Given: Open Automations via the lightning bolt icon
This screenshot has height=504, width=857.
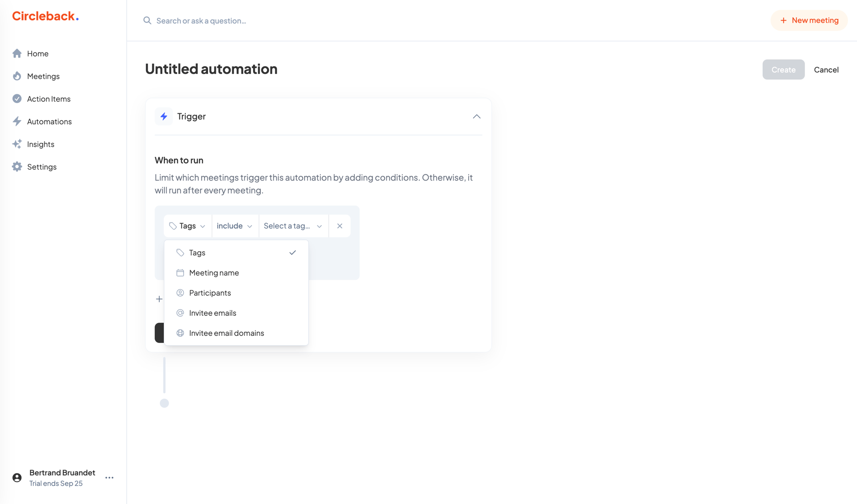Looking at the screenshot, I should coord(17,121).
